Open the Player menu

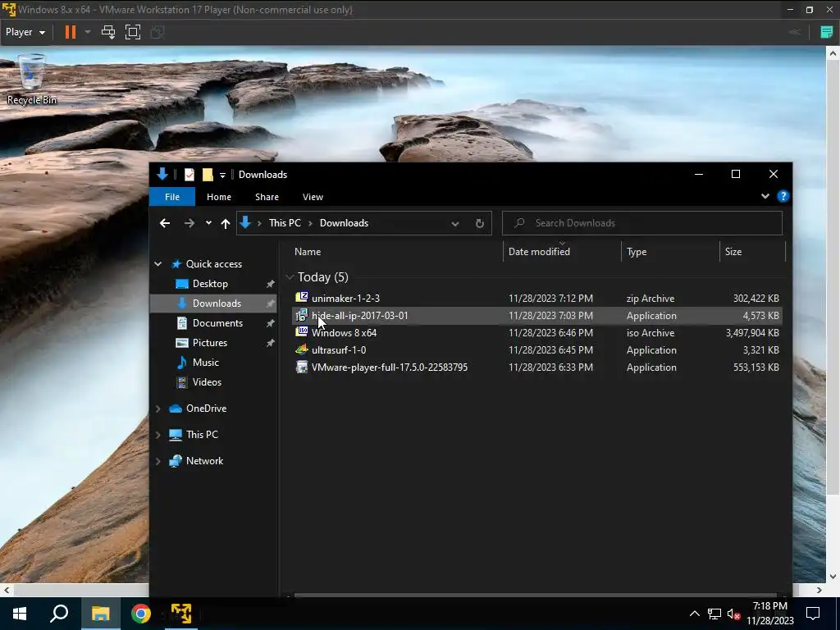tap(25, 32)
